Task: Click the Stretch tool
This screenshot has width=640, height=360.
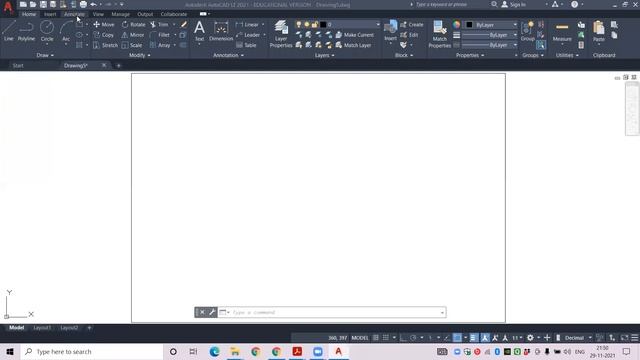Action: (105, 45)
